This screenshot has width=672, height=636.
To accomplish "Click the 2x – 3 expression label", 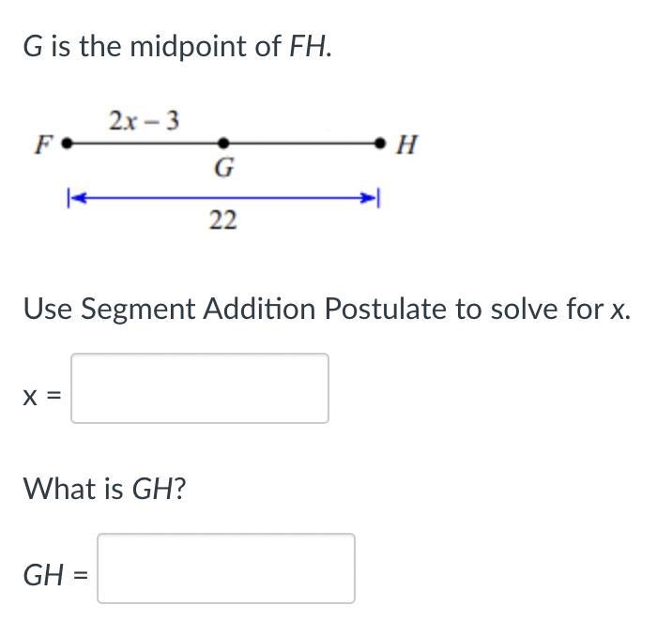I will pos(144,120).
